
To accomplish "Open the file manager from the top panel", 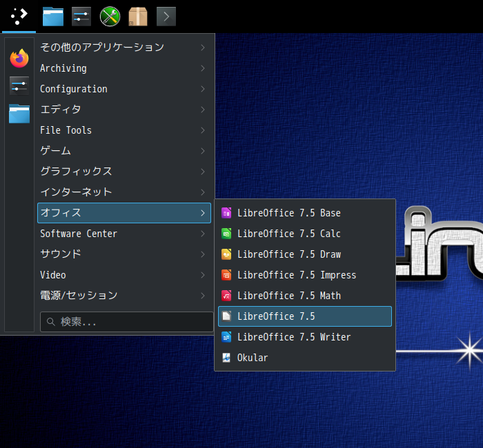I will [53, 17].
